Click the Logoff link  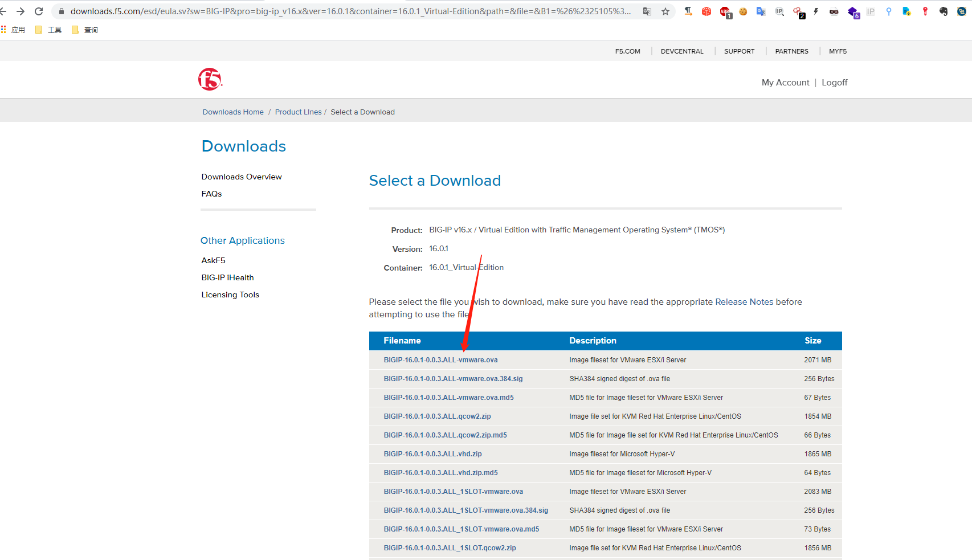(834, 83)
